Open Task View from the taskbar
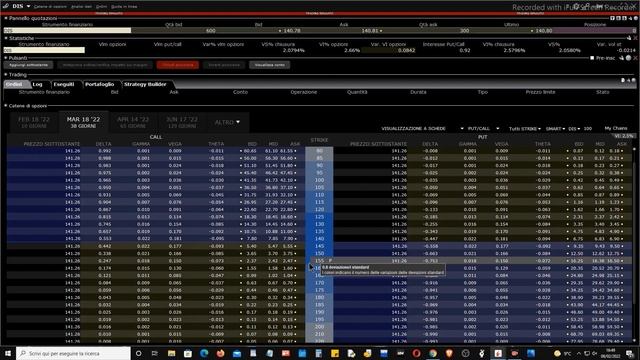 155,353
